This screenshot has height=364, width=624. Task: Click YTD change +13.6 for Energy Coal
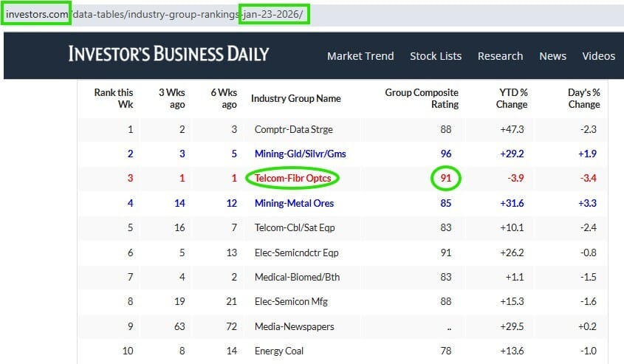click(x=512, y=351)
